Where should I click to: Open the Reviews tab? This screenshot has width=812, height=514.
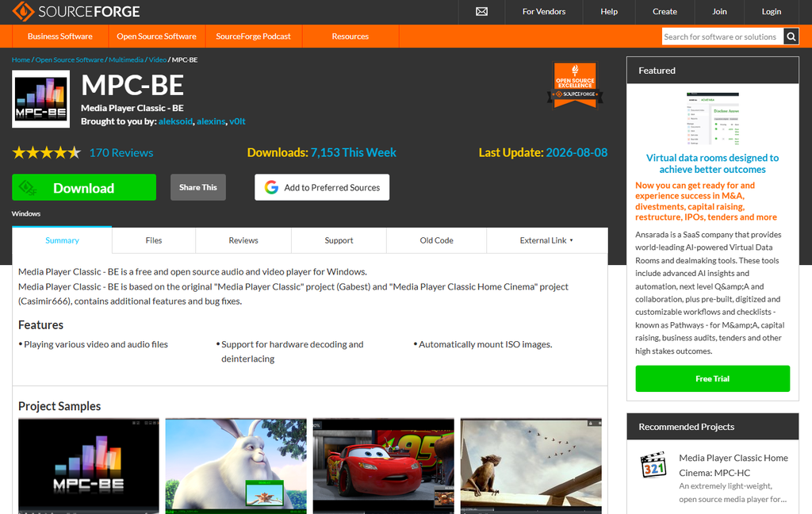[x=243, y=240]
